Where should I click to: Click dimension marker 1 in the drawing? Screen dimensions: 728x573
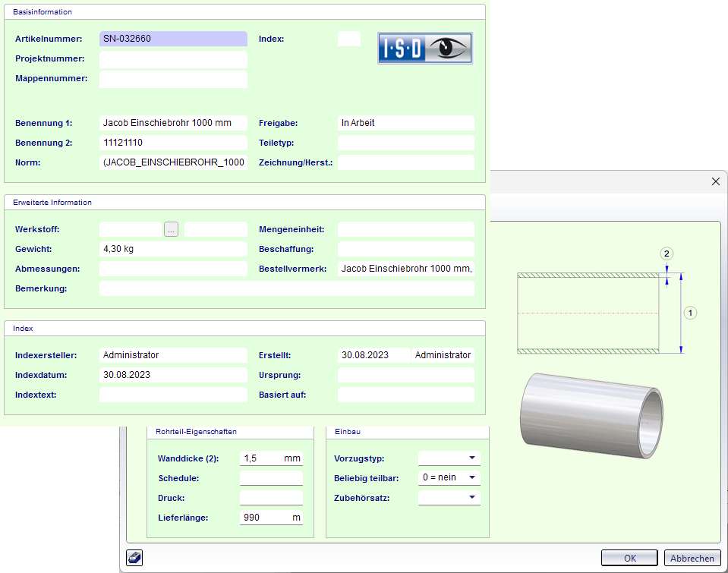690,313
